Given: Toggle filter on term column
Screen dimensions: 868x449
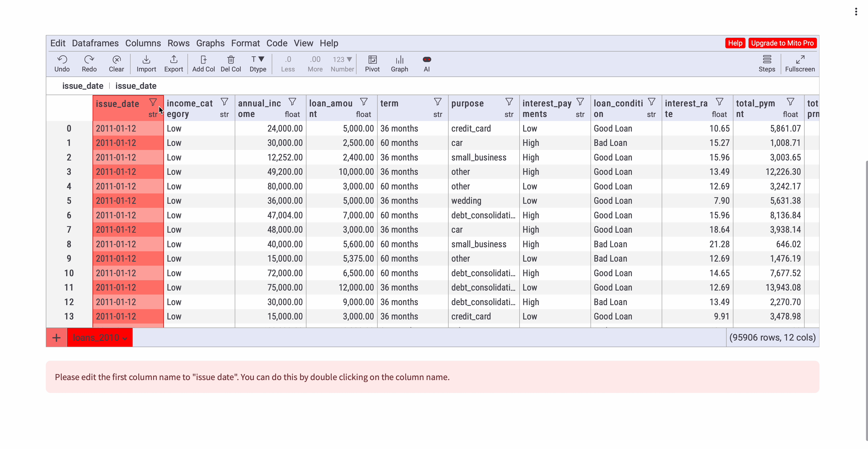Looking at the screenshot, I should pos(437,102).
